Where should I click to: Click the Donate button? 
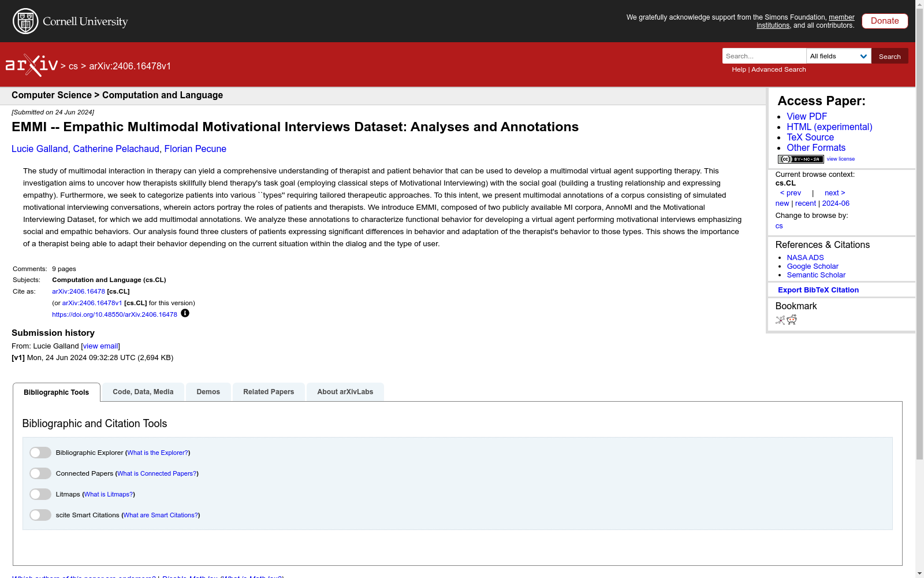885,21
